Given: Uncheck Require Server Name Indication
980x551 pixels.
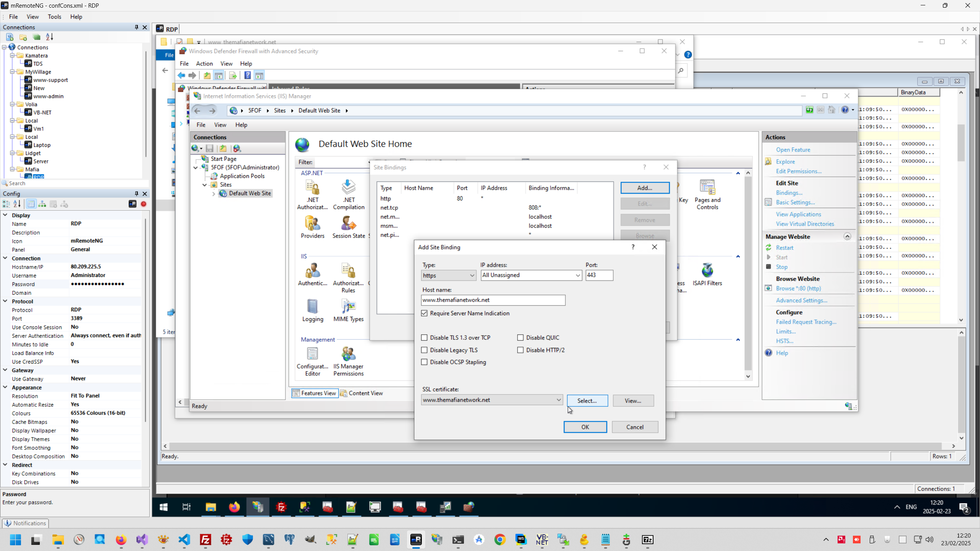Looking at the screenshot, I should (424, 313).
